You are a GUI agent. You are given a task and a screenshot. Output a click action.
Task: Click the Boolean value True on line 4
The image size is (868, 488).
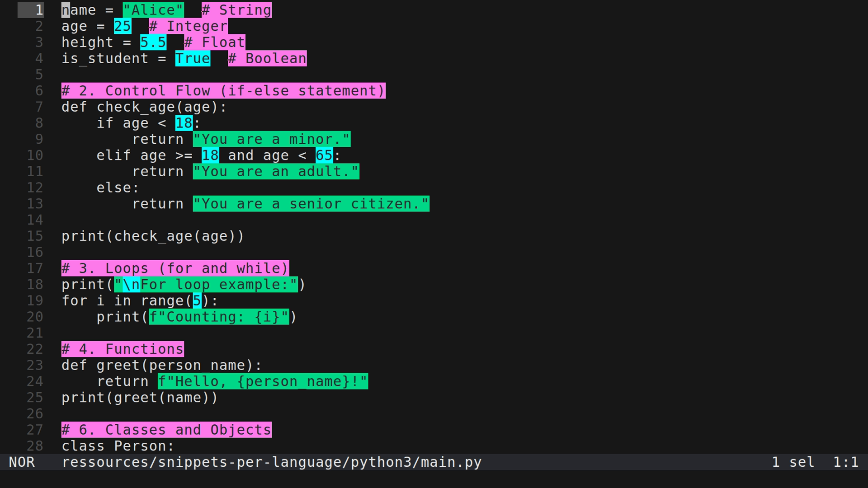pos(192,58)
